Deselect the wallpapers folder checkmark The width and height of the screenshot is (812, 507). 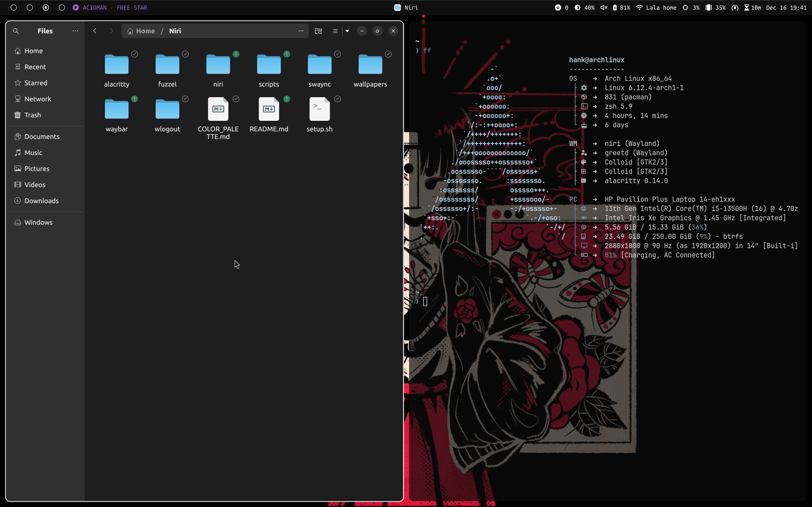coord(388,54)
